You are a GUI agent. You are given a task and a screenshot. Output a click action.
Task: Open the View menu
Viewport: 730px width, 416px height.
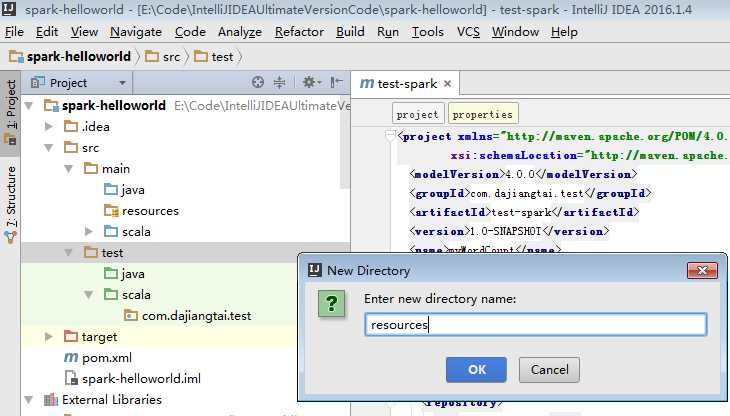pyautogui.click(x=84, y=32)
